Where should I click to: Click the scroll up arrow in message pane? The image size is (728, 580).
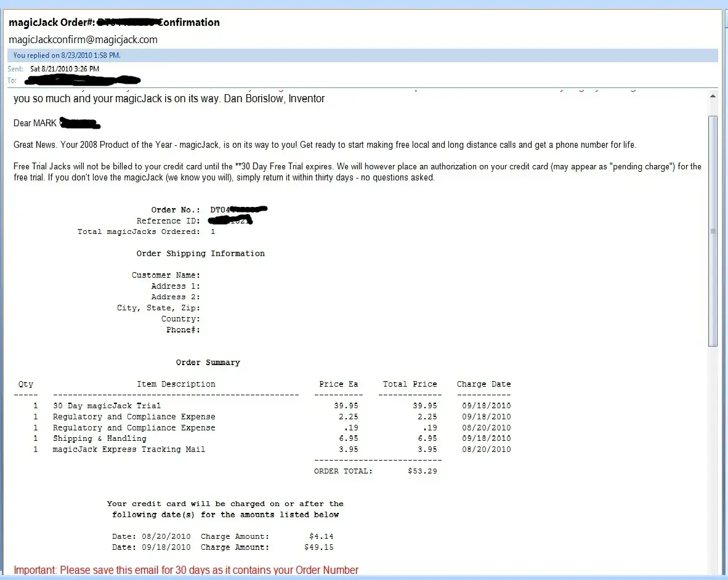pyautogui.click(x=713, y=97)
